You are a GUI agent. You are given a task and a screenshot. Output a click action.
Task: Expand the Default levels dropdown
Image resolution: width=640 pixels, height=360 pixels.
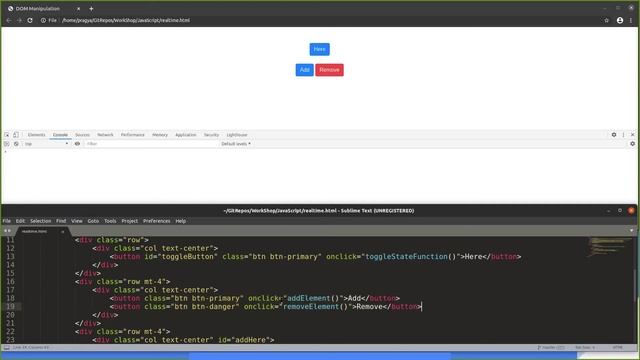[236, 144]
